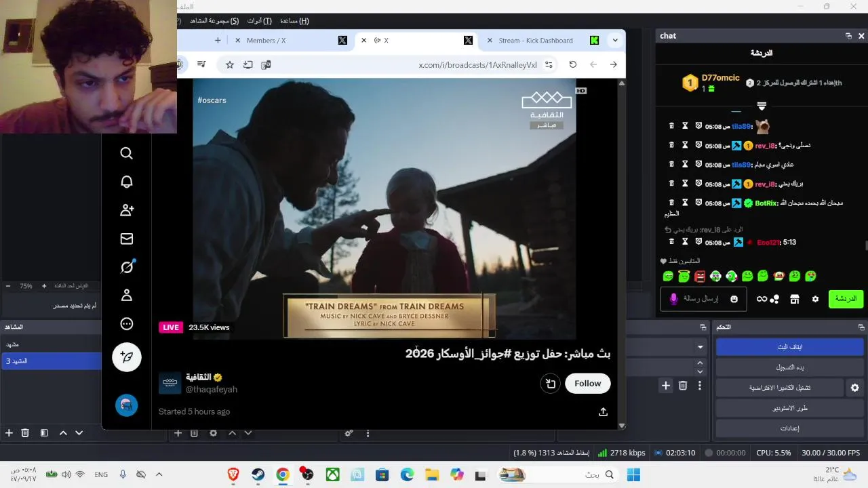868x488 pixels.
Task: Open the X search icon in sidebar
Action: click(x=127, y=153)
